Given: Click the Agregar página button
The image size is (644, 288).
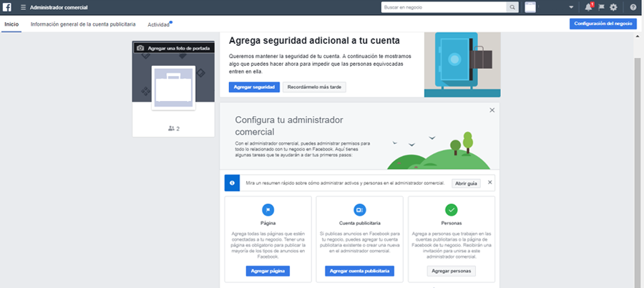Looking at the screenshot, I should click(x=268, y=271).
